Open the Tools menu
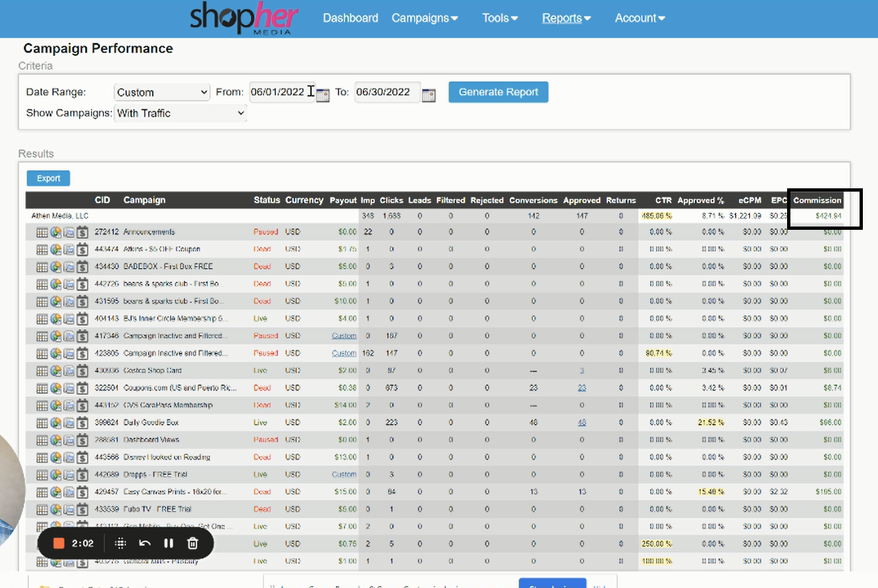This screenshot has width=878, height=588. (500, 18)
